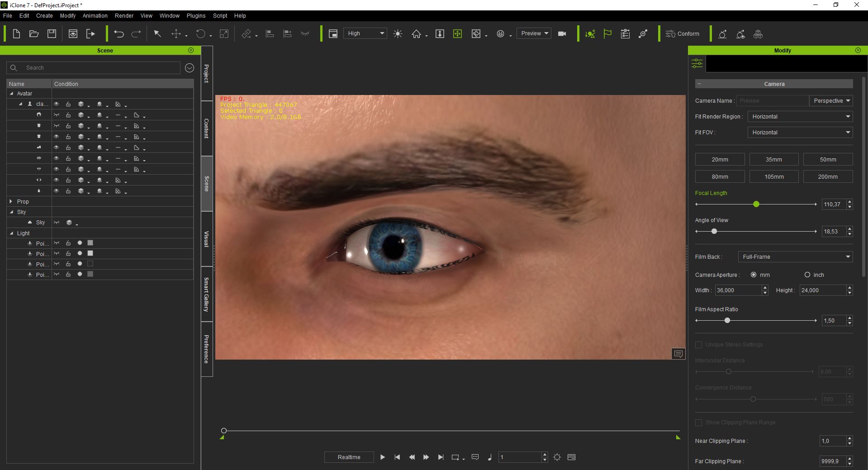Screen dimensions: 868x470
Task: Click the green flag toolbar icon
Action: [607, 34]
